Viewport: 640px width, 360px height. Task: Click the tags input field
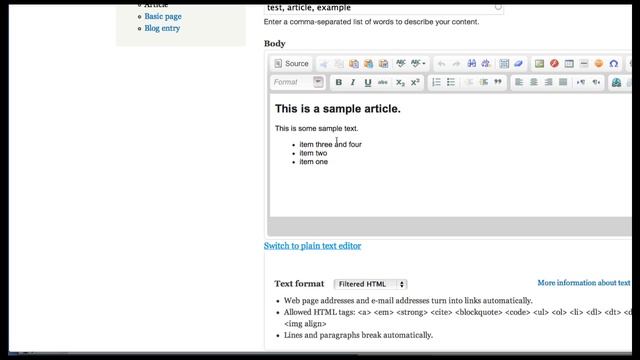tap(383, 8)
